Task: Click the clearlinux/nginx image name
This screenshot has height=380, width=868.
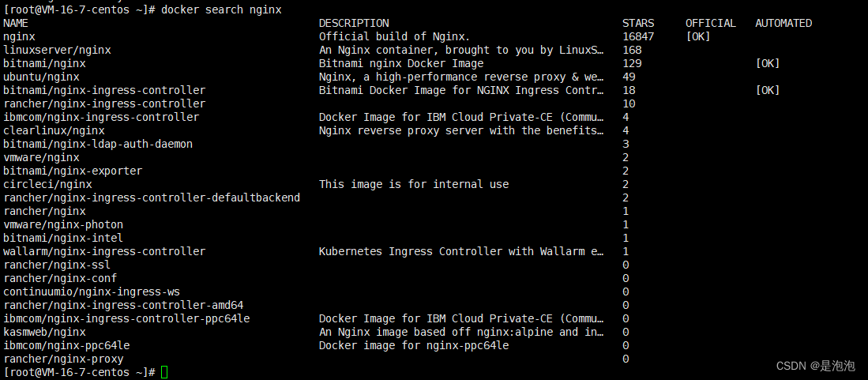Action: pyautogui.click(x=54, y=131)
